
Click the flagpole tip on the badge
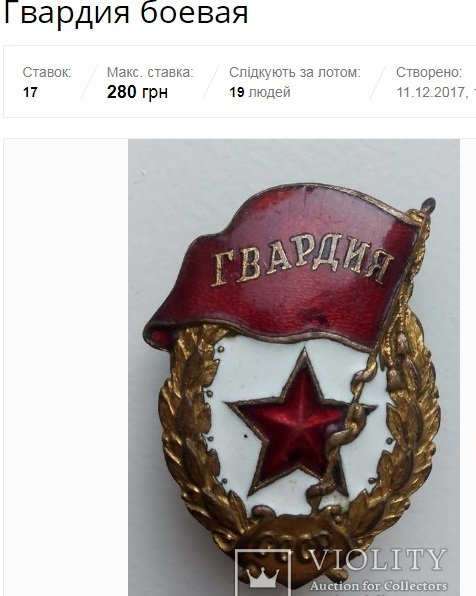pos(428,205)
